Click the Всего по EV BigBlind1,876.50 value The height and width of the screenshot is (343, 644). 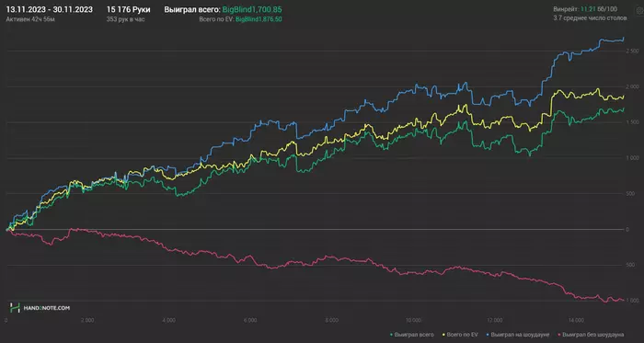[x=259, y=19]
